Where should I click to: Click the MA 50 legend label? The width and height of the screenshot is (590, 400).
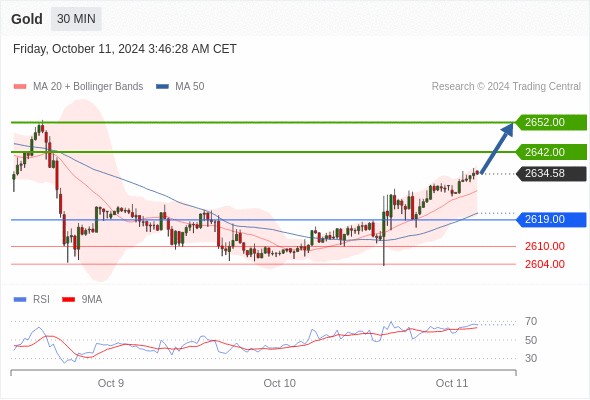(x=190, y=87)
